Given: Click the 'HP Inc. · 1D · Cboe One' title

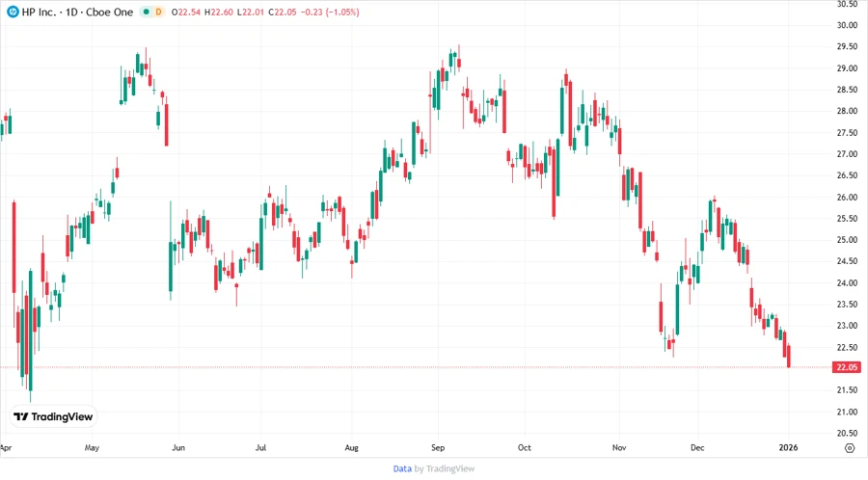Looking at the screenshot, I should point(77,12).
